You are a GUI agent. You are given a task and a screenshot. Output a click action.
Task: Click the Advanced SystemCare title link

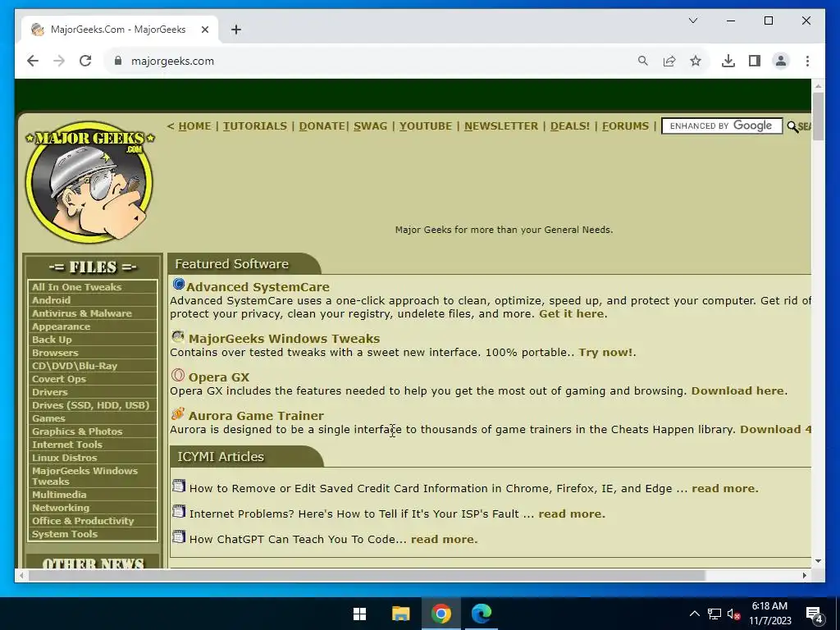click(x=258, y=287)
